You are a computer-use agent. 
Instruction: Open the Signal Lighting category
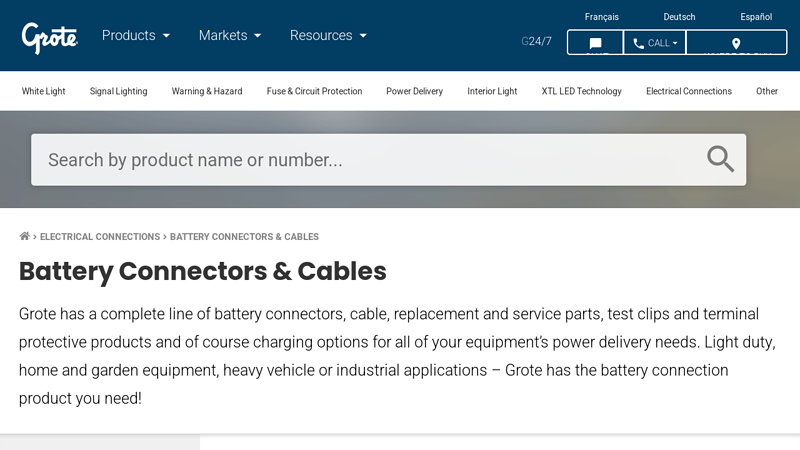click(x=118, y=91)
